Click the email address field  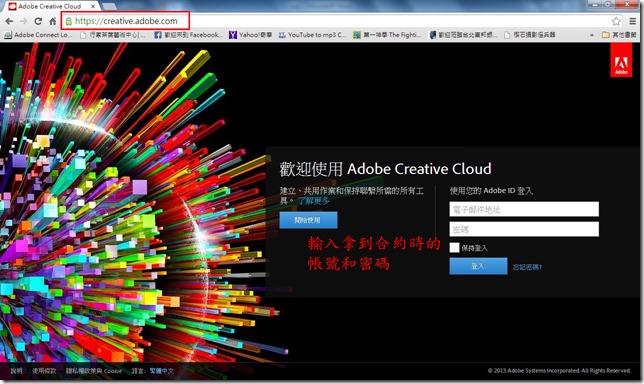[524, 209]
